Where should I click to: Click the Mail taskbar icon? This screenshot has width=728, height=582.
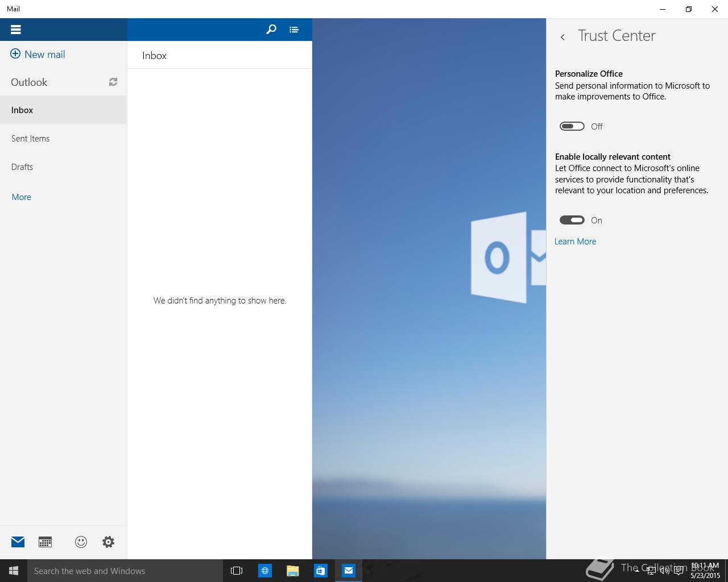[348, 571]
